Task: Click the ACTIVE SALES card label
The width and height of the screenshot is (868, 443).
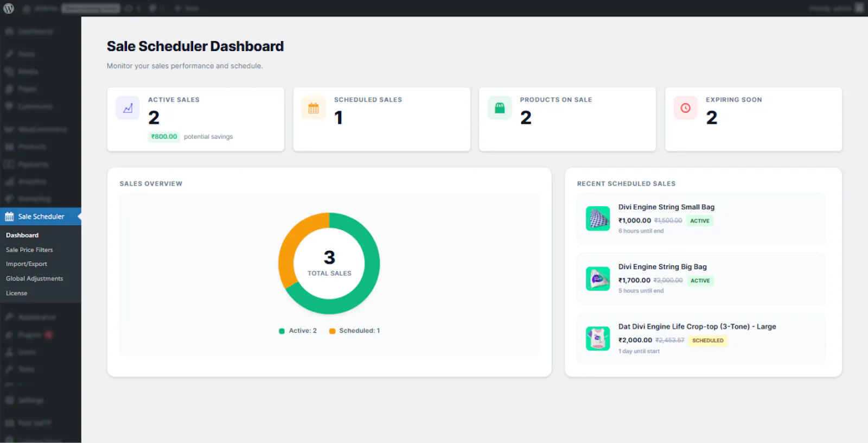Action: coord(174,100)
